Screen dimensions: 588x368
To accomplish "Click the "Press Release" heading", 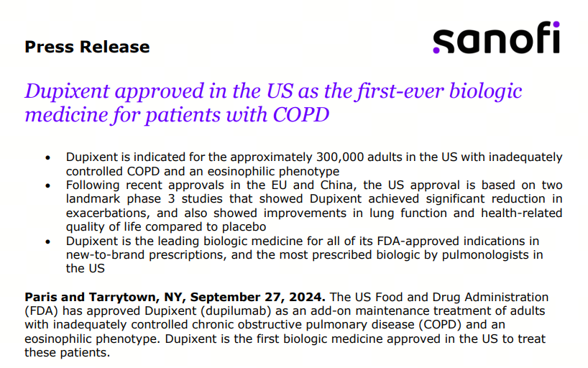I will click(x=87, y=47).
